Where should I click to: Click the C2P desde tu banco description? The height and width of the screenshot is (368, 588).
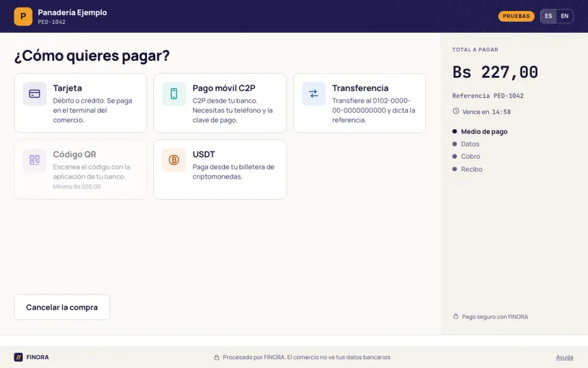(232, 110)
